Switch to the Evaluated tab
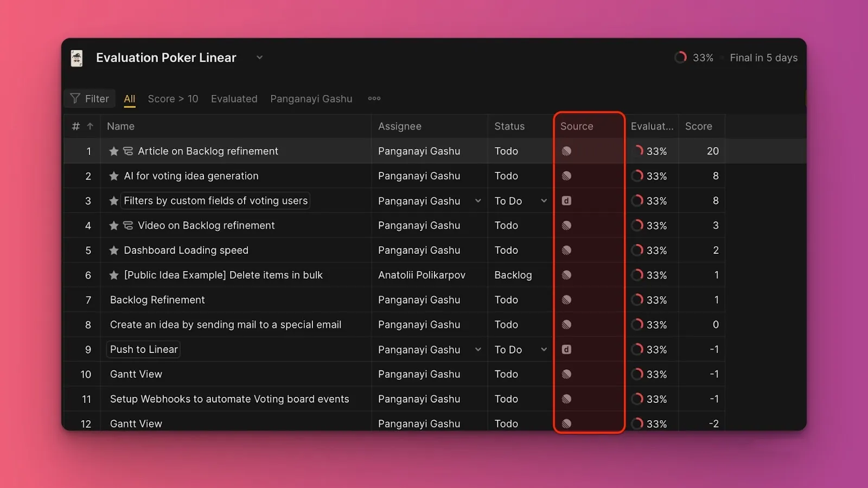Screen dimensions: 868x488 point(234,99)
